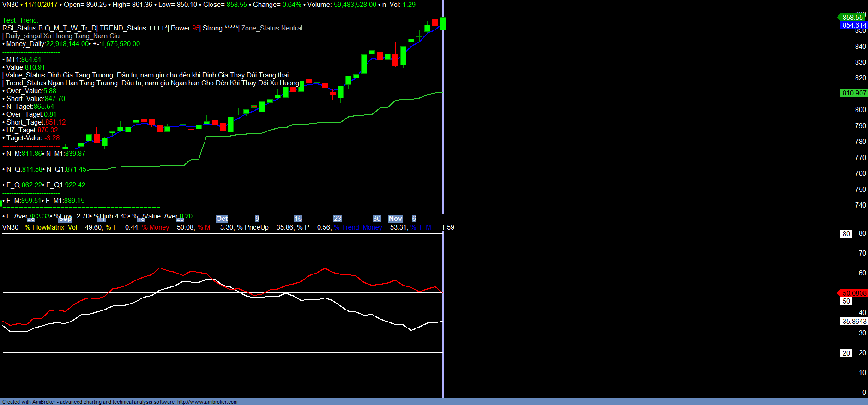Click the Test_Trend indicator title
This screenshot has height=405, width=868.
[x=20, y=20]
